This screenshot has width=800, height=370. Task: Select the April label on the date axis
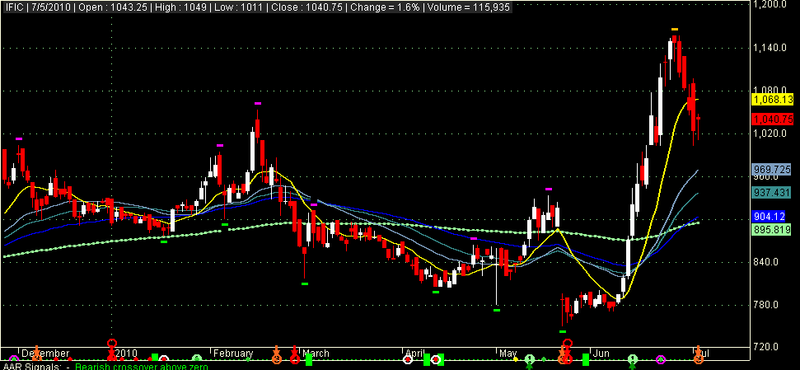[x=414, y=353]
